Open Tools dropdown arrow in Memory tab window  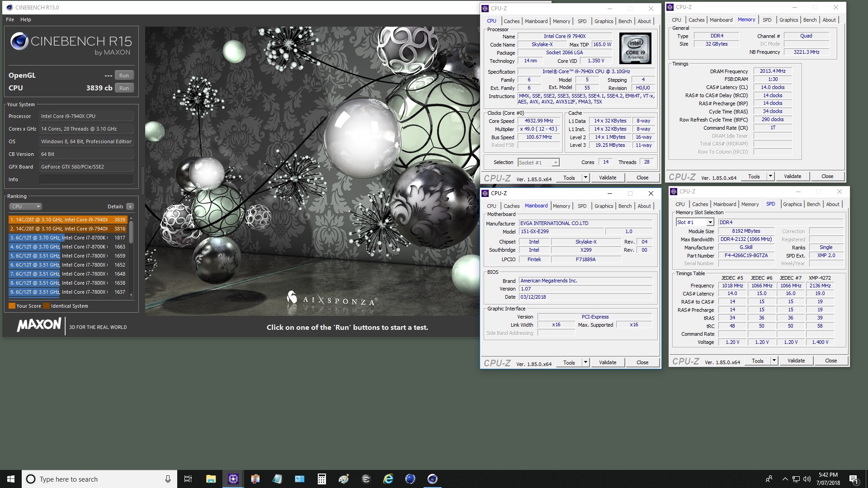pyautogui.click(x=770, y=176)
